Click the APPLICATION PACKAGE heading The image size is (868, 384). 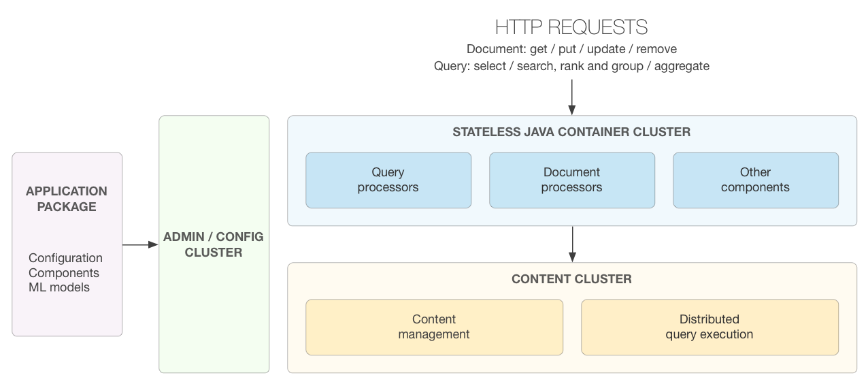[67, 199]
